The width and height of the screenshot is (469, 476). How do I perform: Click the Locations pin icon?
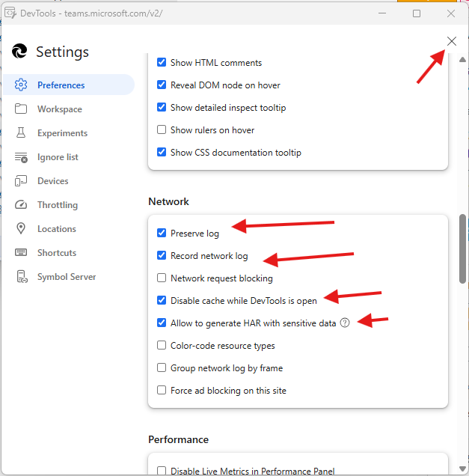[x=21, y=229]
